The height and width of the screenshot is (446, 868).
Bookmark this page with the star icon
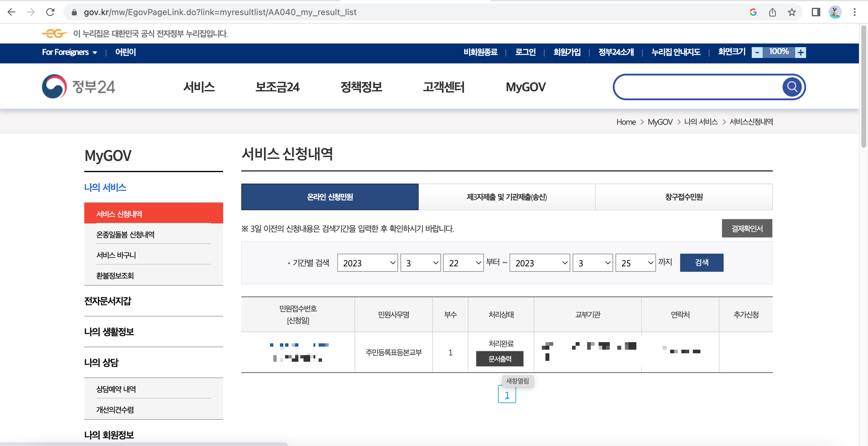point(792,12)
